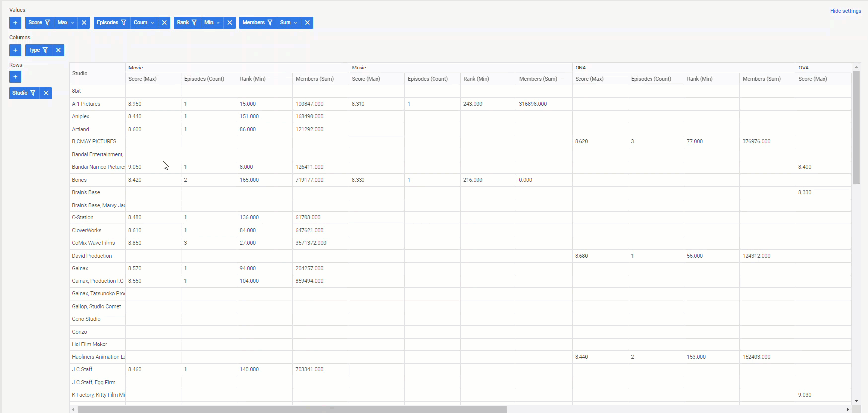Click Score (Max) header under Movie
The height and width of the screenshot is (413, 868).
(153, 79)
